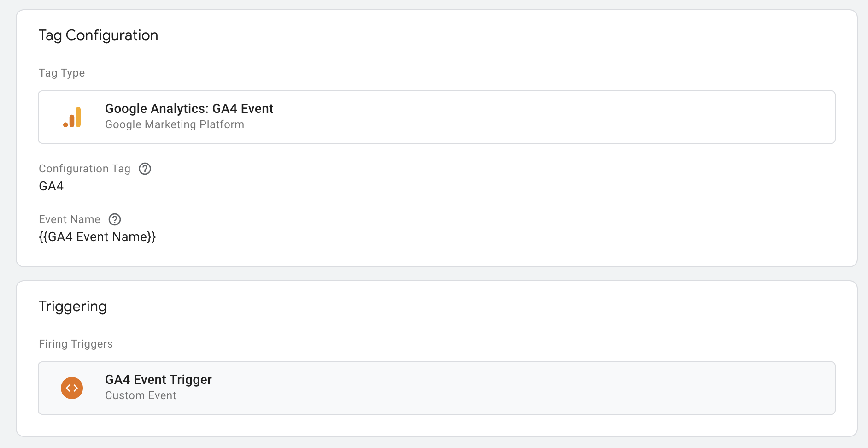Screen dimensions: 868x448
Task: Click the Triggering section heading
Action: (72, 307)
